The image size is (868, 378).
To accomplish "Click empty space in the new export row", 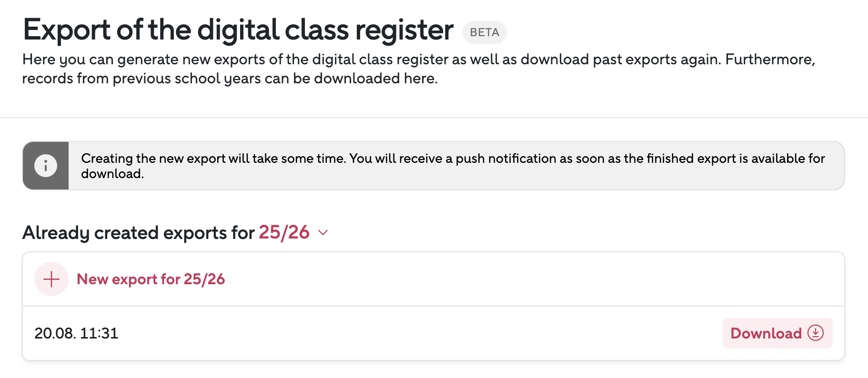I will (x=524, y=279).
